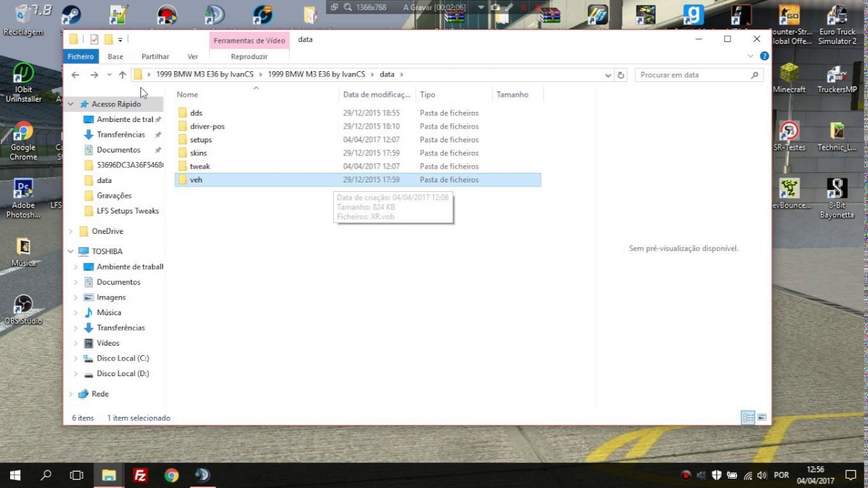Select the skins folder
The width and height of the screenshot is (868, 488).
(x=358, y=153)
